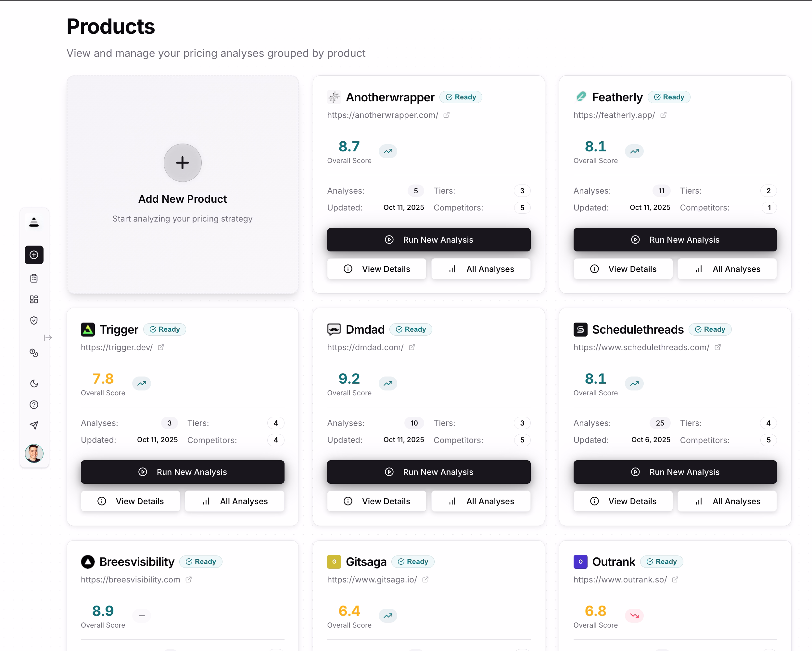Click the shield check sidebar icon

[x=34, y=320]
